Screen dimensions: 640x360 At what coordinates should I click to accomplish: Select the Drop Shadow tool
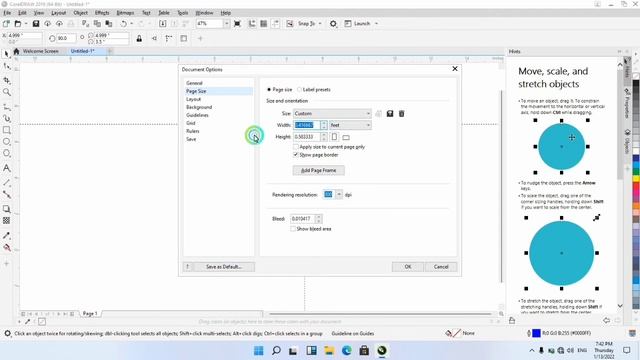pos(7,209)
